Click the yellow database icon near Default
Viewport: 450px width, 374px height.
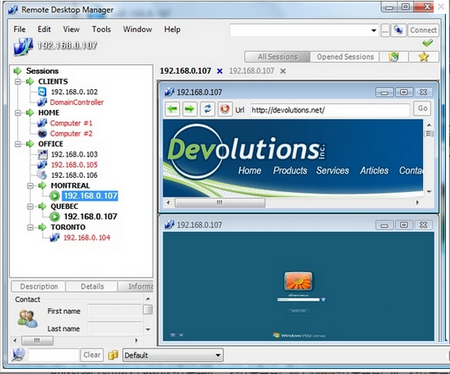click(113, 355)
